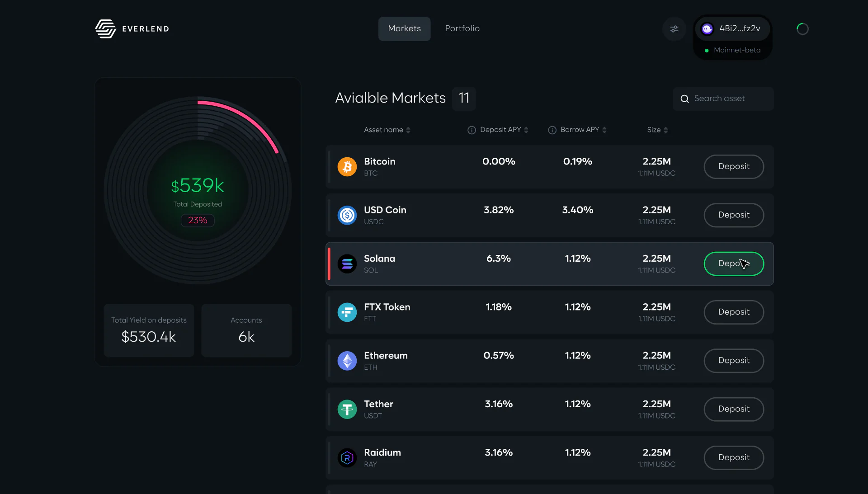Switch to the Portfolio tab
The width and height of the screenshot is (868, 494).
(x=462, y=28)
